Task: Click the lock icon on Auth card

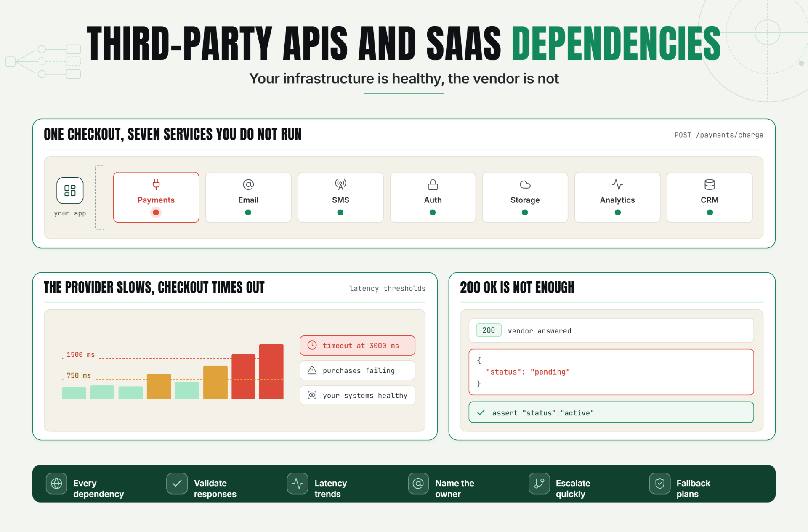Action: pos(433,184)
